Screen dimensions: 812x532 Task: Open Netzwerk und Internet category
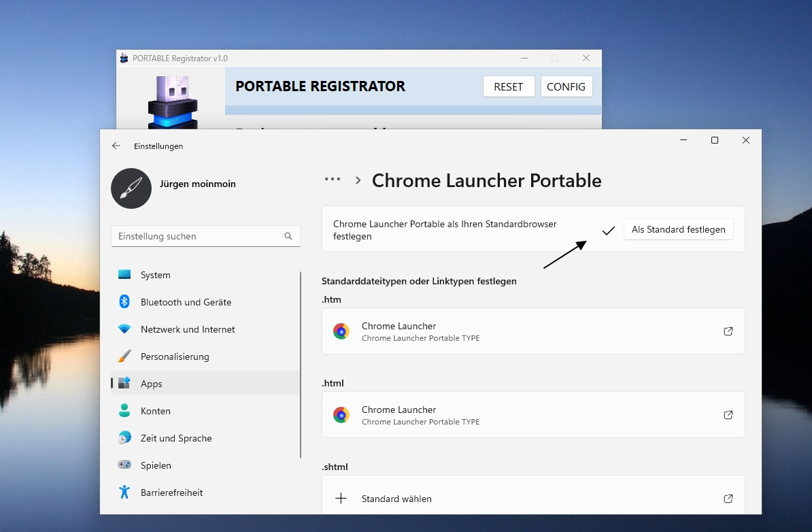(205, 329)
